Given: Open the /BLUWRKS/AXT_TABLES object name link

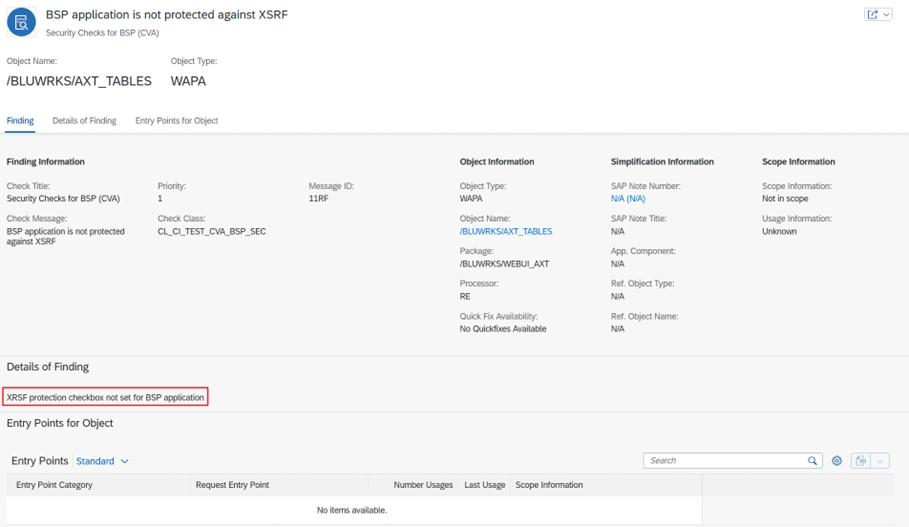Looking at the screenshot, I should [x=505, y=231].
